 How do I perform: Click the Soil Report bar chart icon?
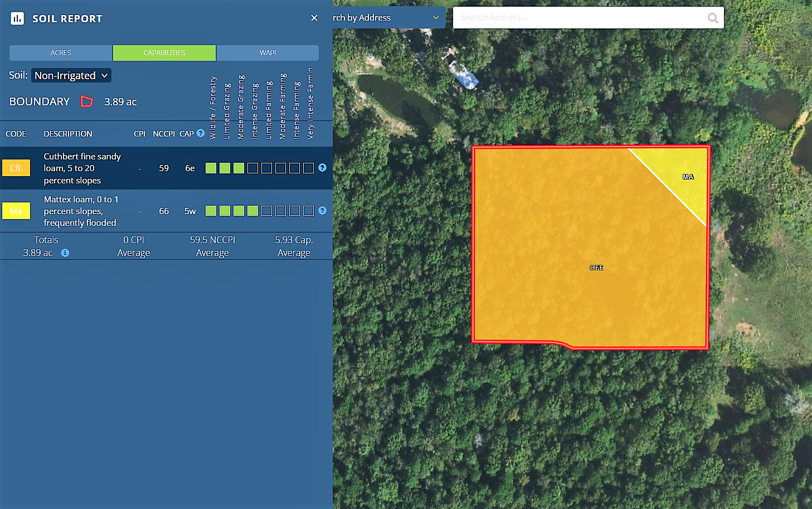[17, 18]
